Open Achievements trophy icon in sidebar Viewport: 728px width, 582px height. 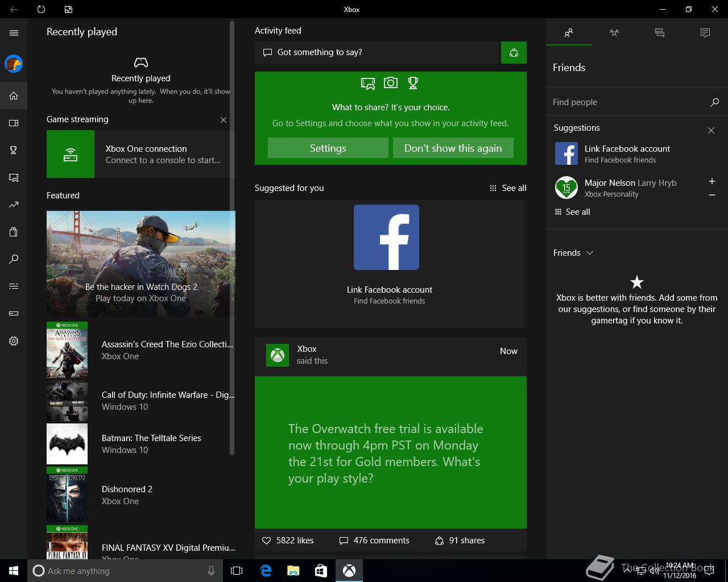pos(14,150)
